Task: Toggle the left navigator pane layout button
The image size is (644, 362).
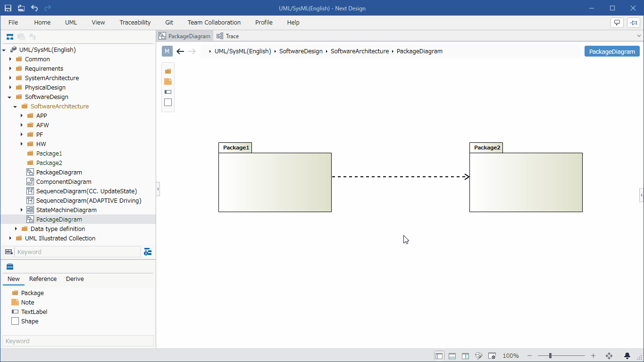Action: 439,356
